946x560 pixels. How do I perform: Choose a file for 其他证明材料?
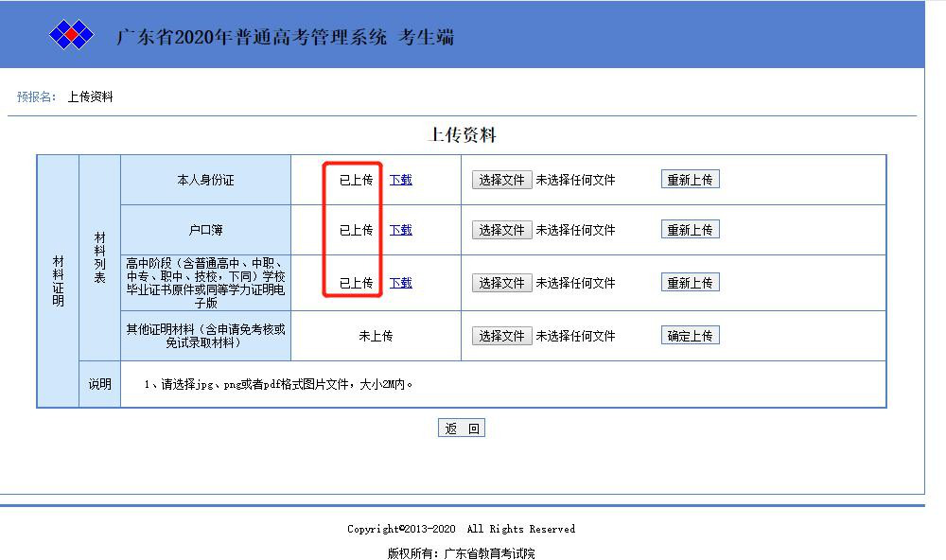(501, 336)
